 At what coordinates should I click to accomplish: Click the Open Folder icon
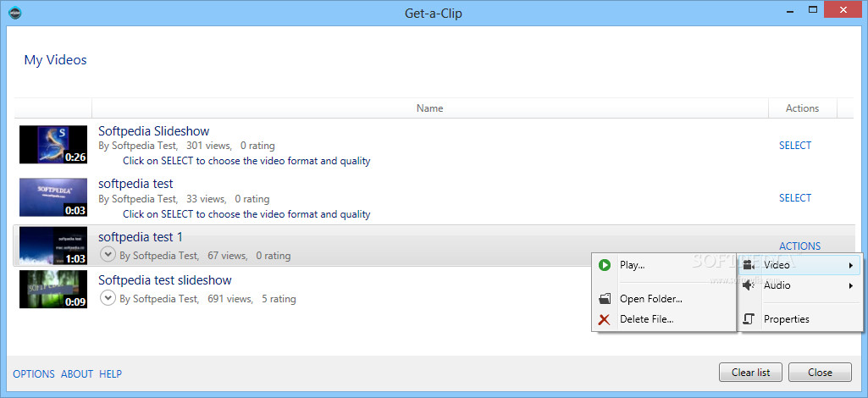click(605, 299)
